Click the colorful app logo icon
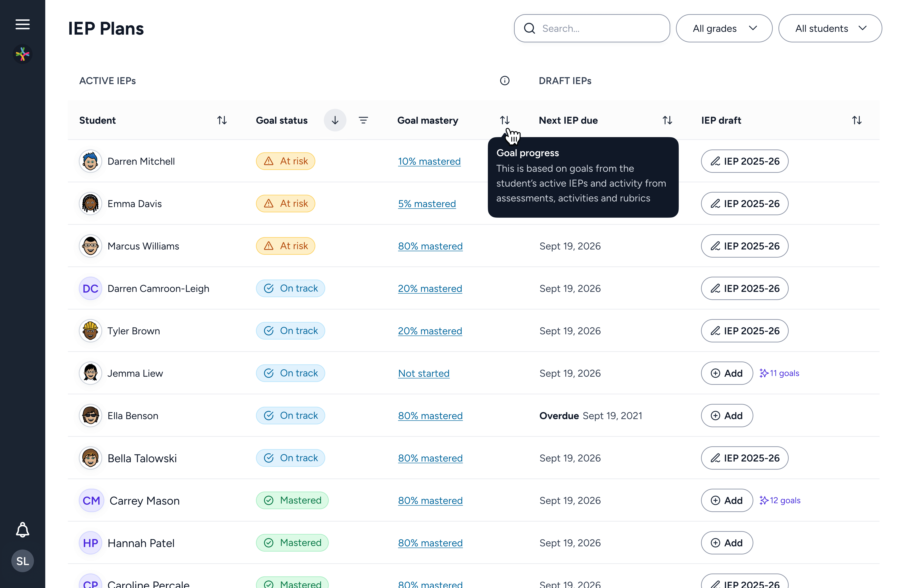The height and width of the screenshot is (588, 905). pos(22,54)
